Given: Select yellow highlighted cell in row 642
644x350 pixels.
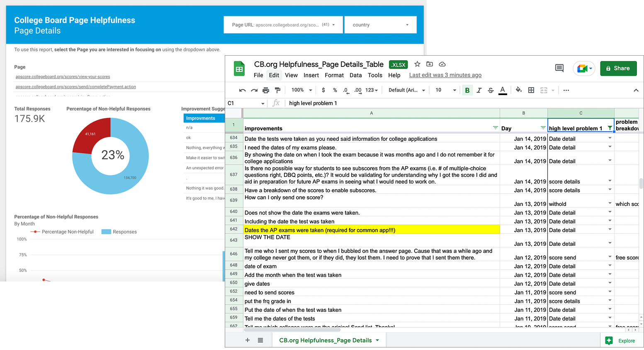Looking at the screenshot, I should pyautogui.click(x=372, y=230).
